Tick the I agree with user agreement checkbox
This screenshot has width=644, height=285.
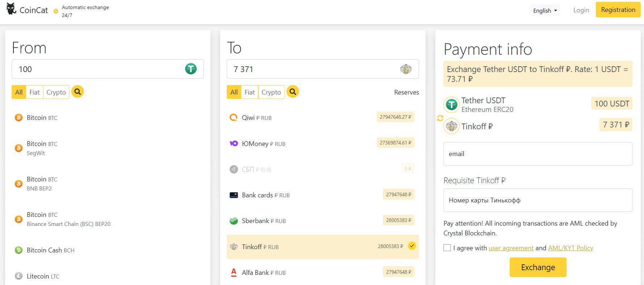(447, 248)
